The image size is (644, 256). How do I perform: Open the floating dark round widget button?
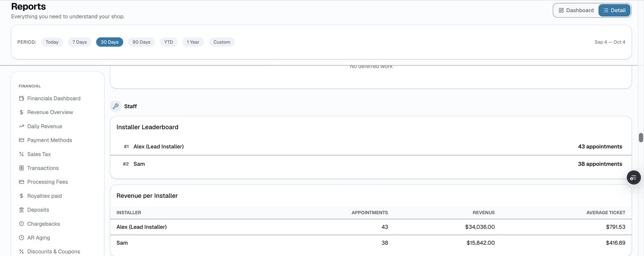[x=633, y=178]
